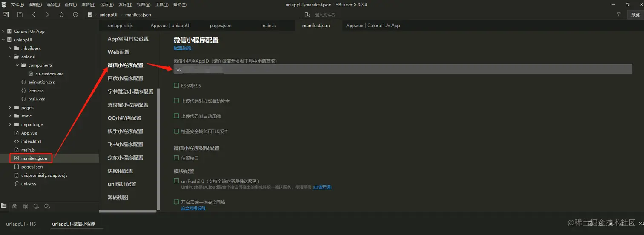Click the main.js file icon in tree
644x235 pixels.
[17, 150]
